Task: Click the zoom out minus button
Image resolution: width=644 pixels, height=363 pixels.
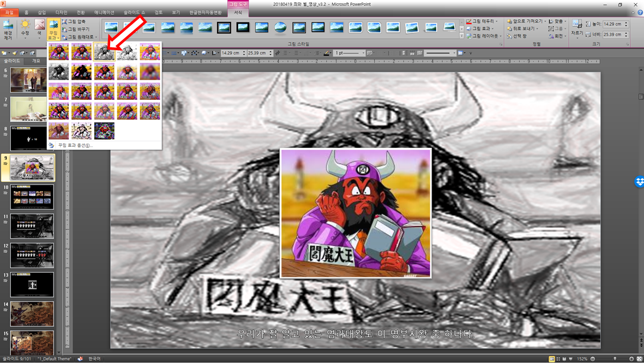Action: pyautogui.click(x=593, y=359)
